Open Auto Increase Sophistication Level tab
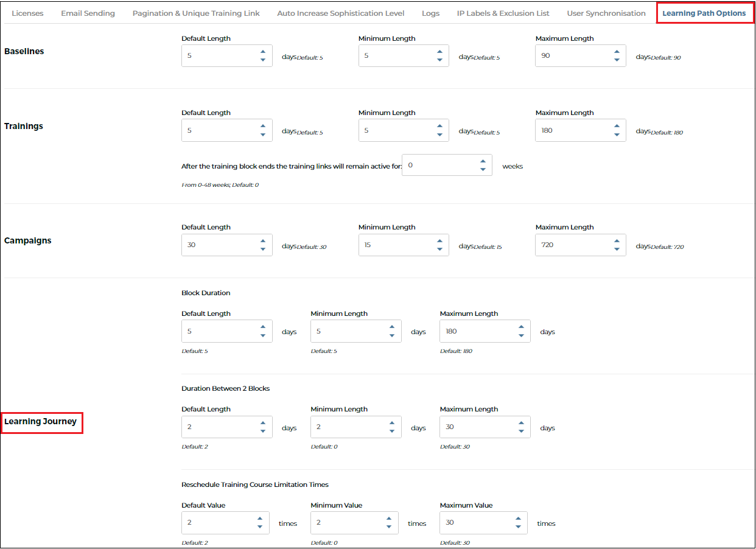The width and height of the screenshot is (756, 549). [x=340, y=13]
